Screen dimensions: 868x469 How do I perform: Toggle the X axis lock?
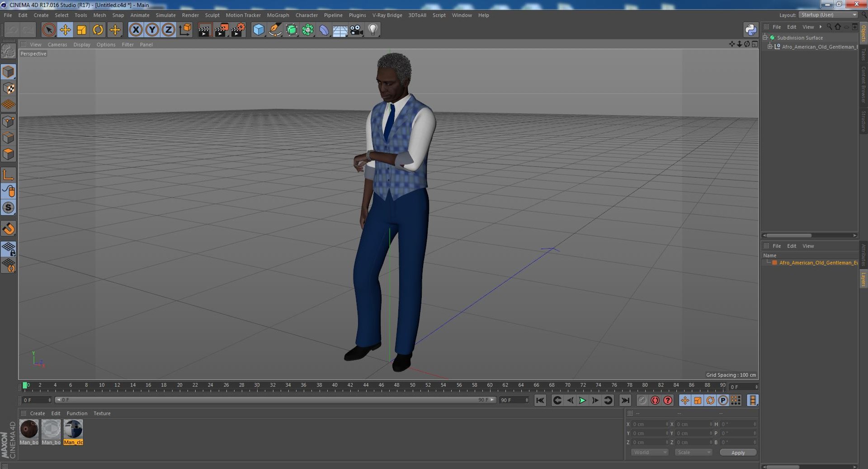click(x=136, y=30)
